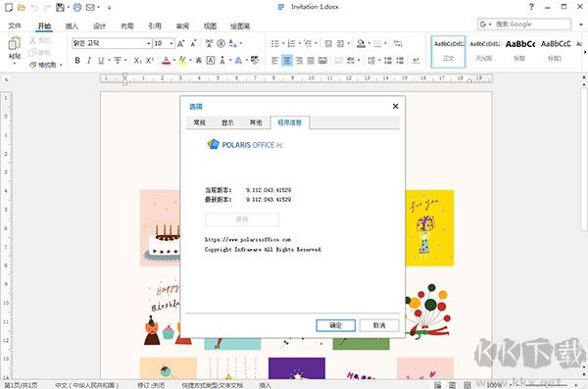Select the 其他 tab in options dialog
588x389 pixels.
(x=256, y=122)
